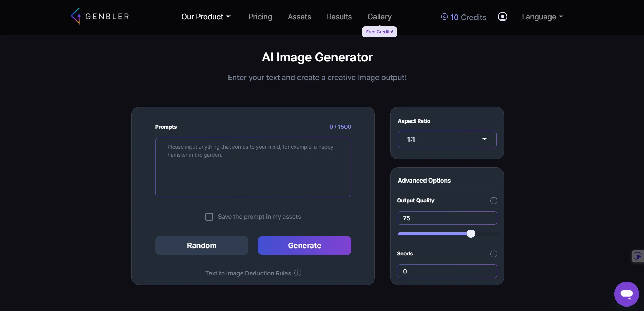Expand the Aspect Ratio 1:1 selector
Screen dimensions: 644x311
[x=447, y=139]
